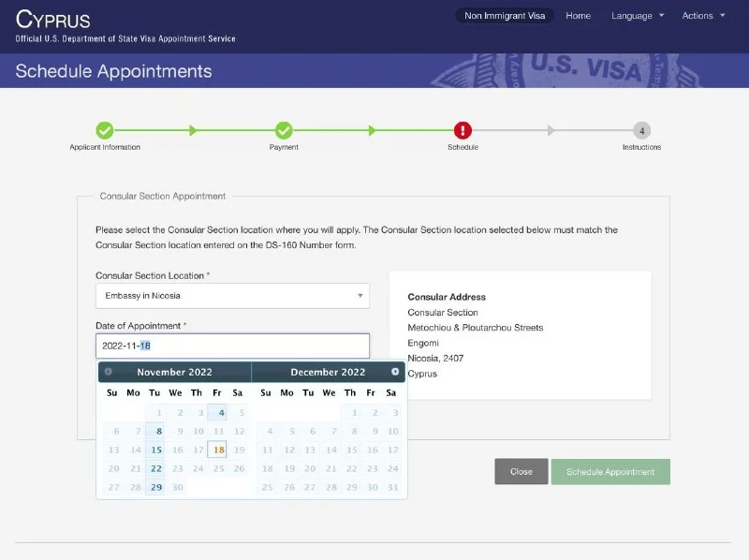Open the Consular Section Location dropdown
The width and height of the screenshot is (749, 560).
(232, 296)
